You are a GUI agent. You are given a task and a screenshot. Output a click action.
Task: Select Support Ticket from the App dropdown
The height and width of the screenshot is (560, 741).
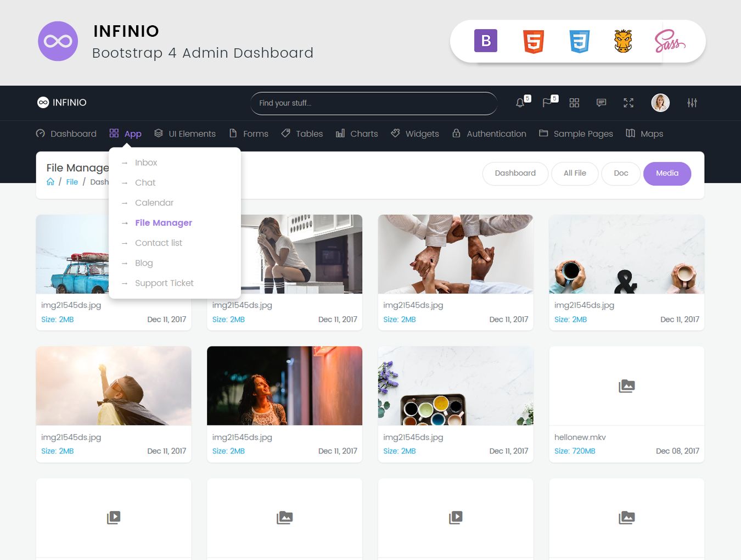coord(164,283)
